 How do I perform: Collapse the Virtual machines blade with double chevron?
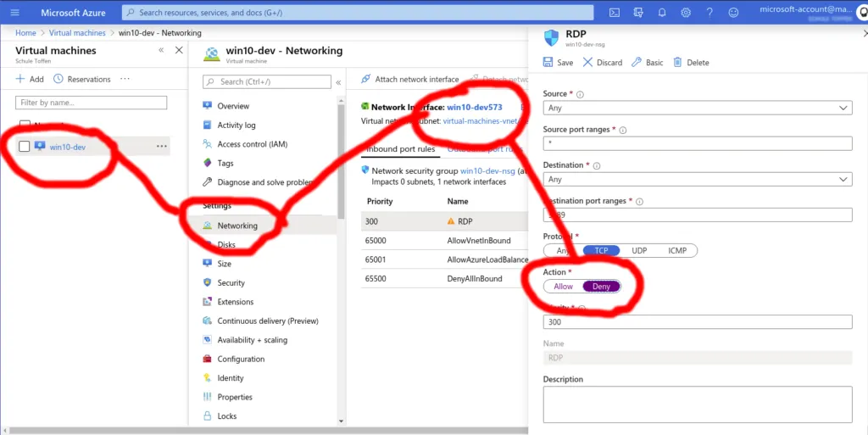pyautogui.click(x=161, y=50)
